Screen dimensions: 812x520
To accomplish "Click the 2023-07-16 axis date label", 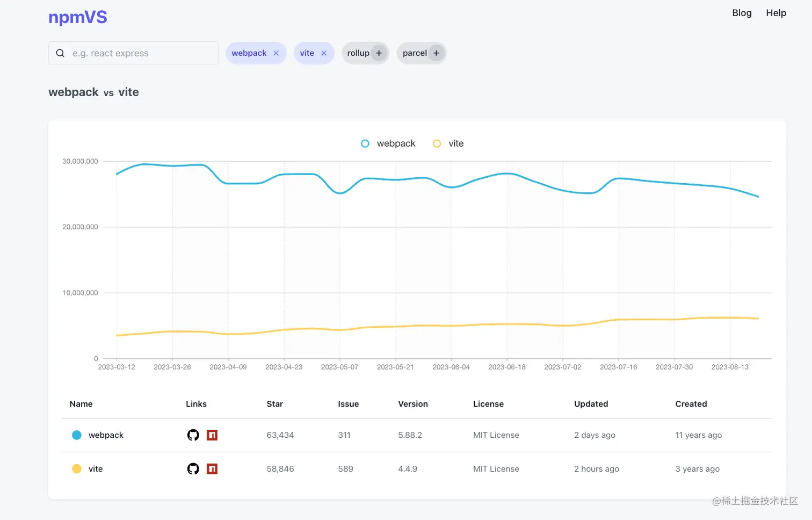I will coord(619,367).
